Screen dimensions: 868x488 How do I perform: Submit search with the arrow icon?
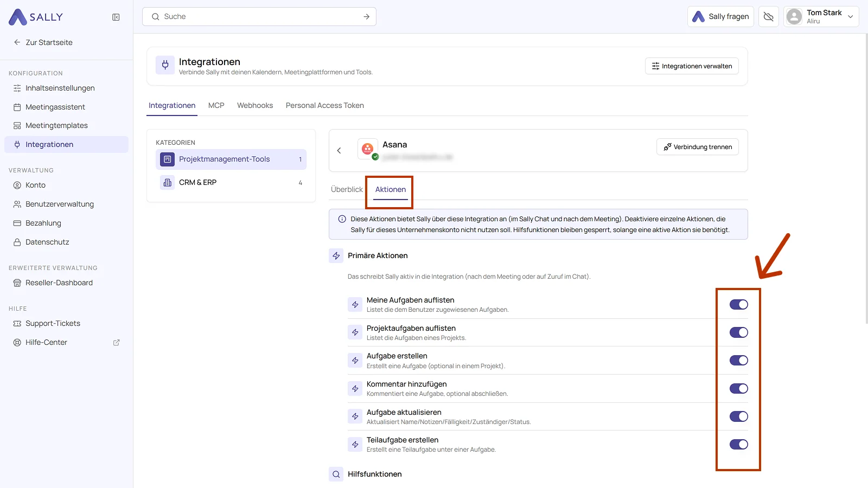coord(367,17)
